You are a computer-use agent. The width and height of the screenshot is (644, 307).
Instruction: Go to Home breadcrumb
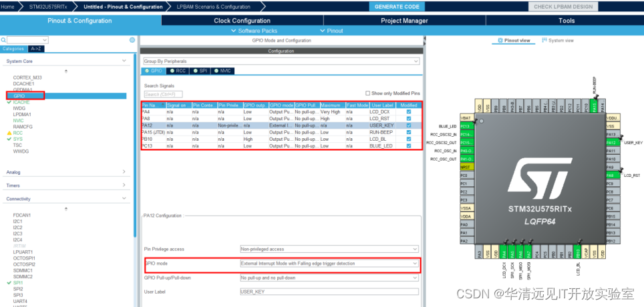pyautogui.click(x=8, y=7)
